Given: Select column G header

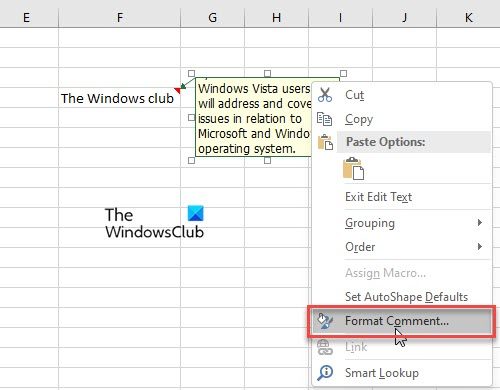Looking at the screenshot, I should (212, 17).
